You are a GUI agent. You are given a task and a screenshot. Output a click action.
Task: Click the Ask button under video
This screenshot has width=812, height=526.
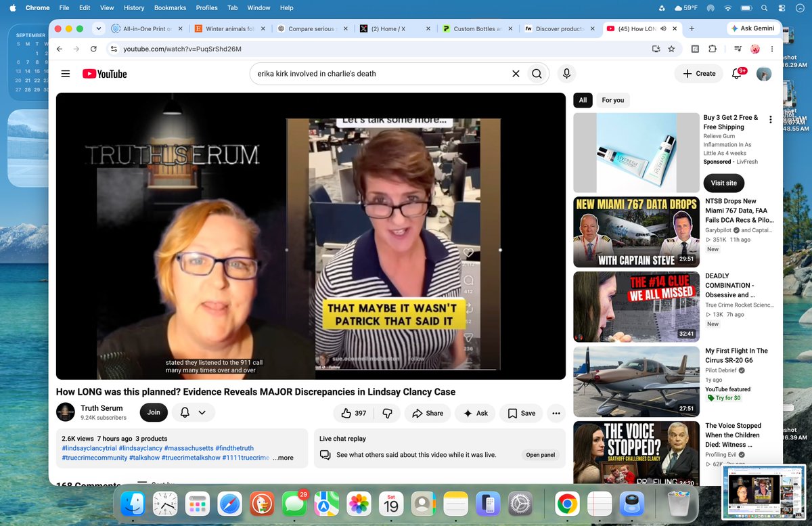[x=476, y=413]
